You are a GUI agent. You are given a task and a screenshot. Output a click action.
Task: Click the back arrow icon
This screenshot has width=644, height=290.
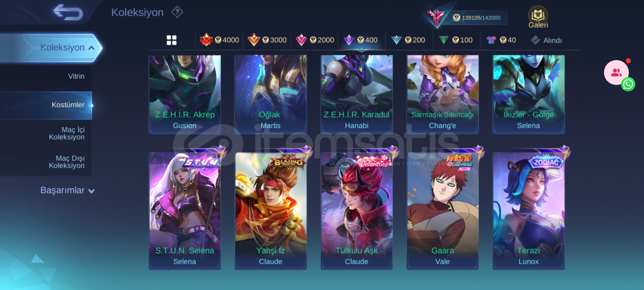(x=68, y=12)
